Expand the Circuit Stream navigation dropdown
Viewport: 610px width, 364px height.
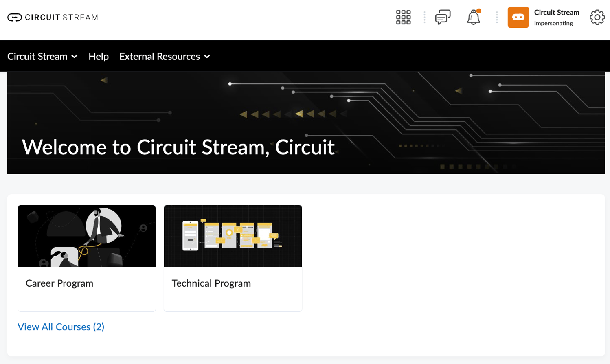(42, 56)
